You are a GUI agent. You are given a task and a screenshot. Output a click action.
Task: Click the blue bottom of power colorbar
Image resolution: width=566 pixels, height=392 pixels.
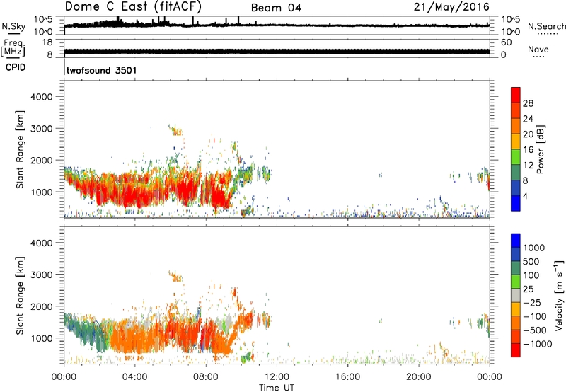(516, 203)
